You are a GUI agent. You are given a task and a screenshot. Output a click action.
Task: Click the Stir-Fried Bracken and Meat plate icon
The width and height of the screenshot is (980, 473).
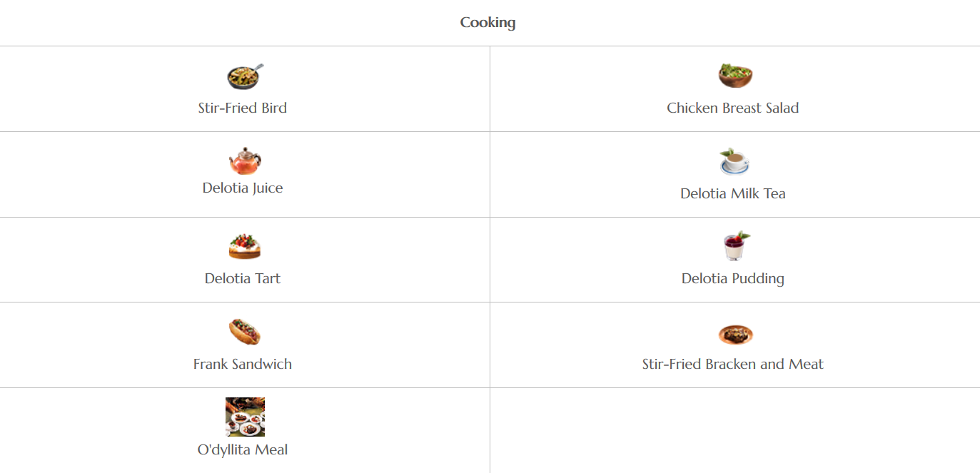pos(735,333)
